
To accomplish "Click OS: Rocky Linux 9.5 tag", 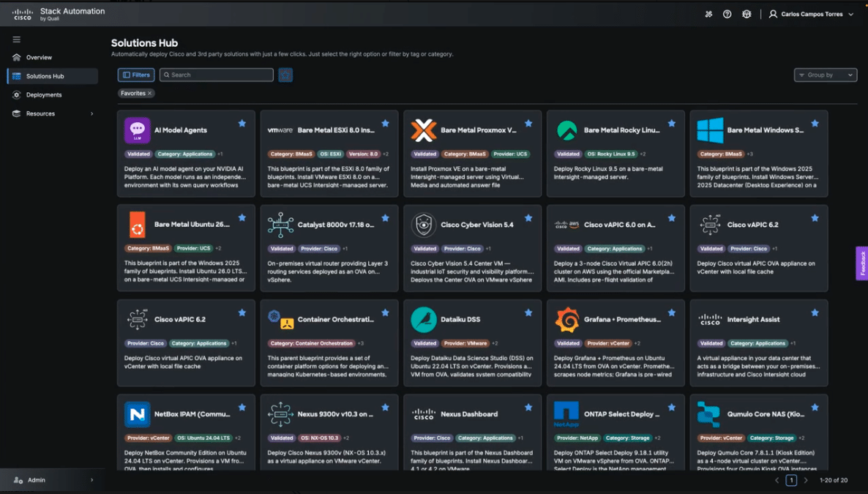I will (611, 154).
